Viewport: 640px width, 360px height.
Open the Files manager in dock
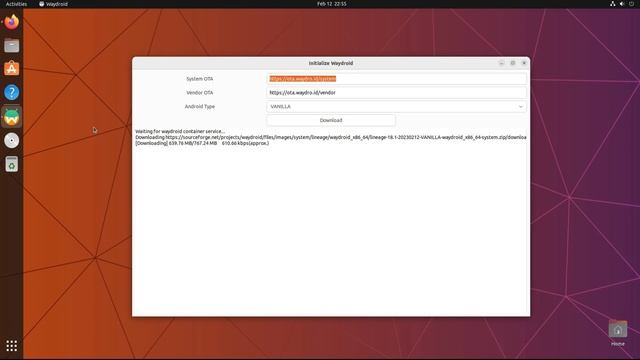[11, 45]
